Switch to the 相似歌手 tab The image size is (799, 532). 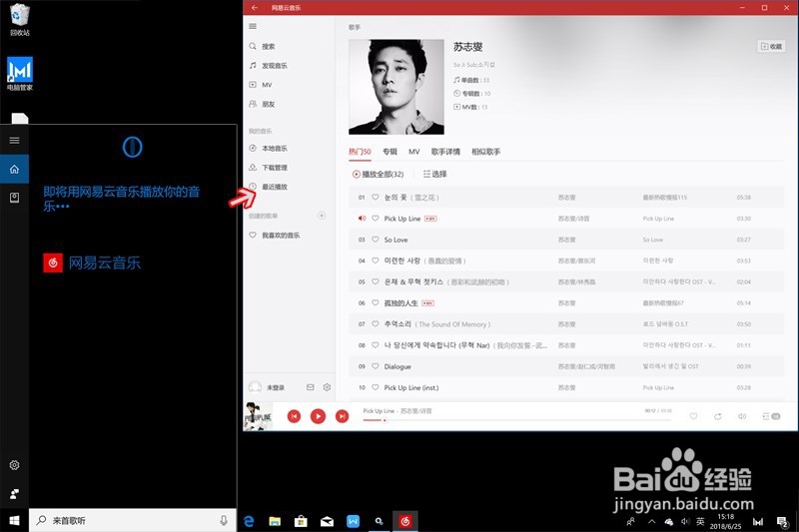pyautogui.click(x=485, y=152)
